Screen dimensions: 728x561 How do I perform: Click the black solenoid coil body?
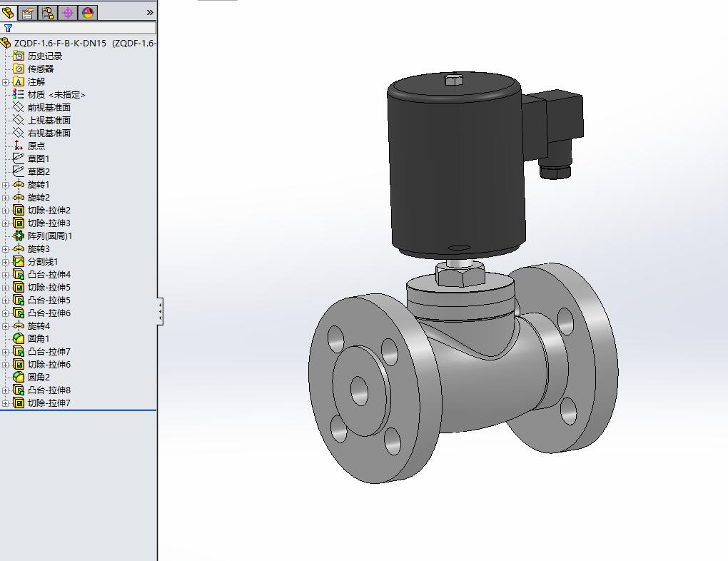click(x=457, y=172)
